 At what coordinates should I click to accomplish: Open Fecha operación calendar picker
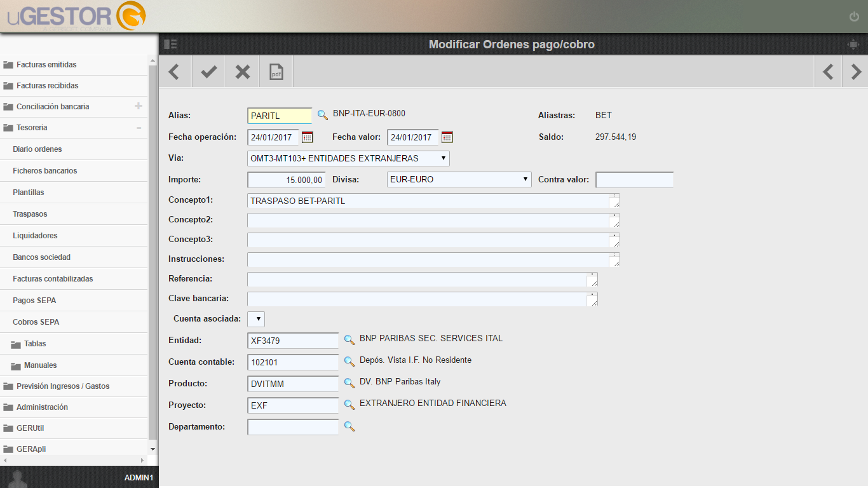coord(308,137)
